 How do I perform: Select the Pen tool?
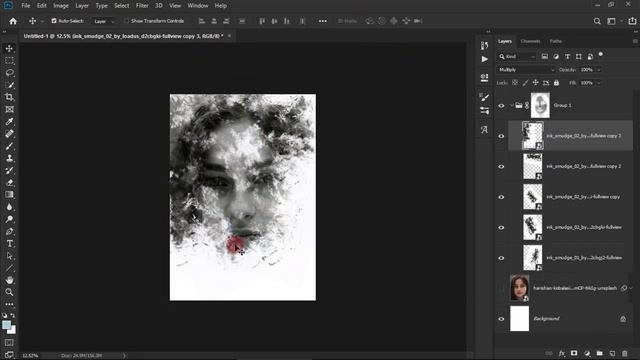pyautogui.click(x=9, y=231)
